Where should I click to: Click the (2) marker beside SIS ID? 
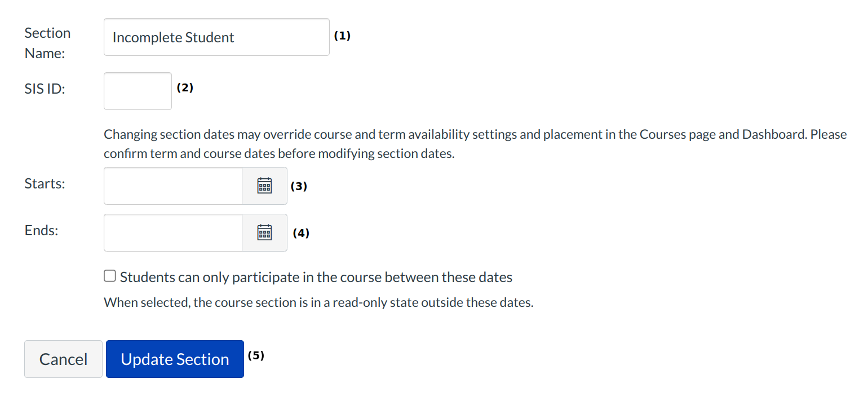click(x=185, y=87)
